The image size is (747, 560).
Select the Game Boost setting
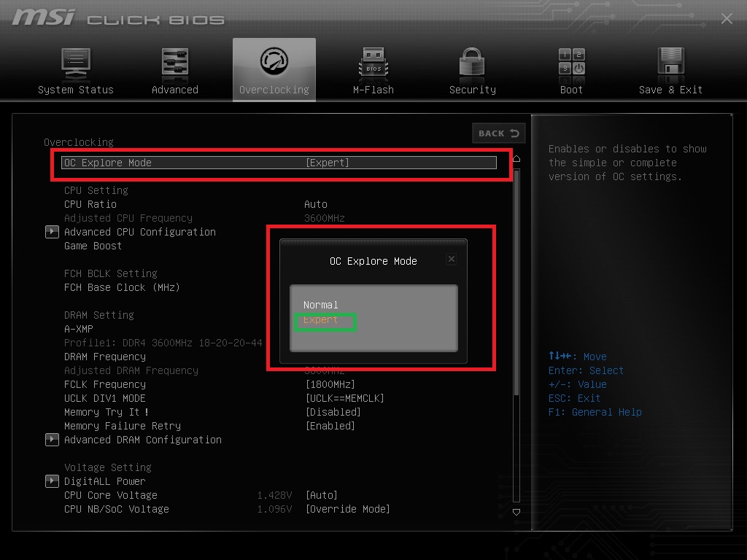(x=93, y=246)
